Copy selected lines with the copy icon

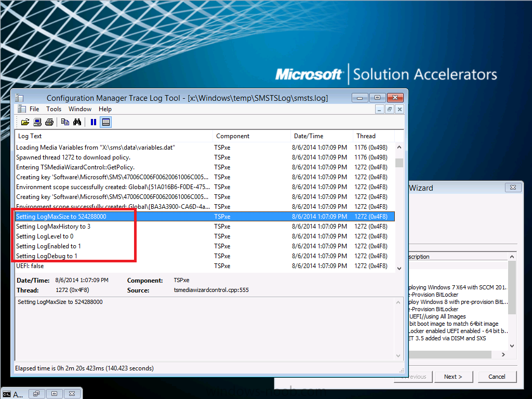[65, 122]
